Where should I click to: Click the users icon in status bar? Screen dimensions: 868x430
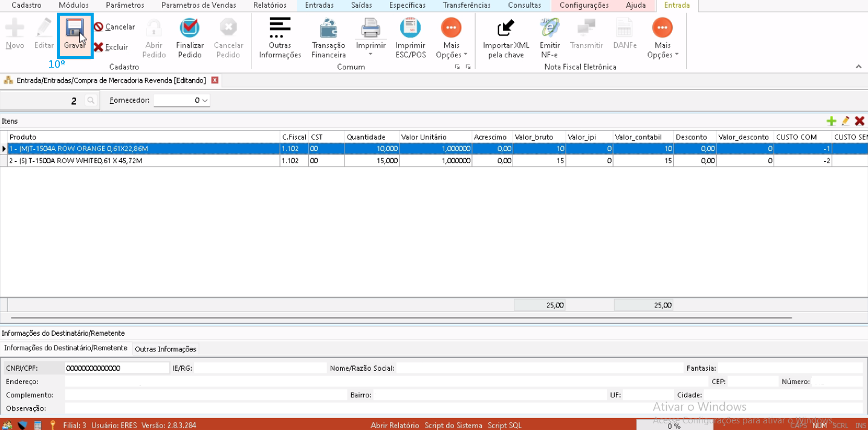(x=7, y=425)
